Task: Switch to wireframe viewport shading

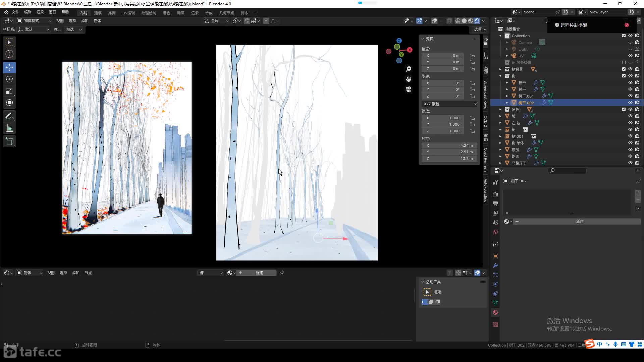Action: tap(458, 21)
